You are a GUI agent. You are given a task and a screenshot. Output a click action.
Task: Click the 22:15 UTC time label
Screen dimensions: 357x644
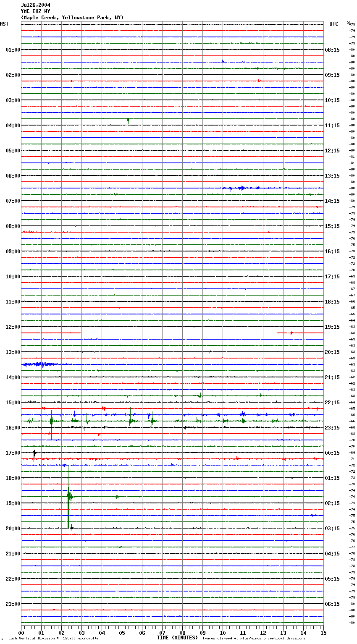(332, 403)
